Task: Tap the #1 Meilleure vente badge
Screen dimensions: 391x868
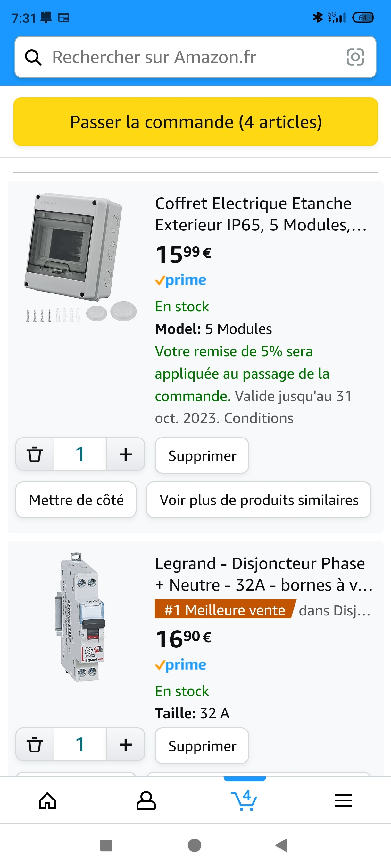Action: tap(224, 610)
